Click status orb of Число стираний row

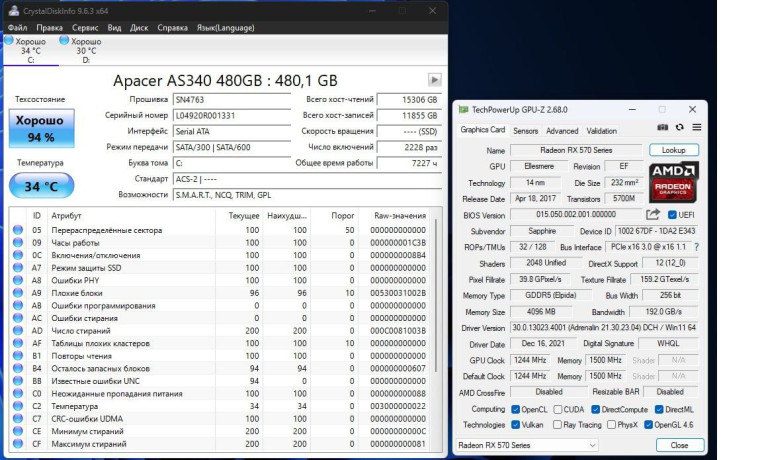click(18, 331)
